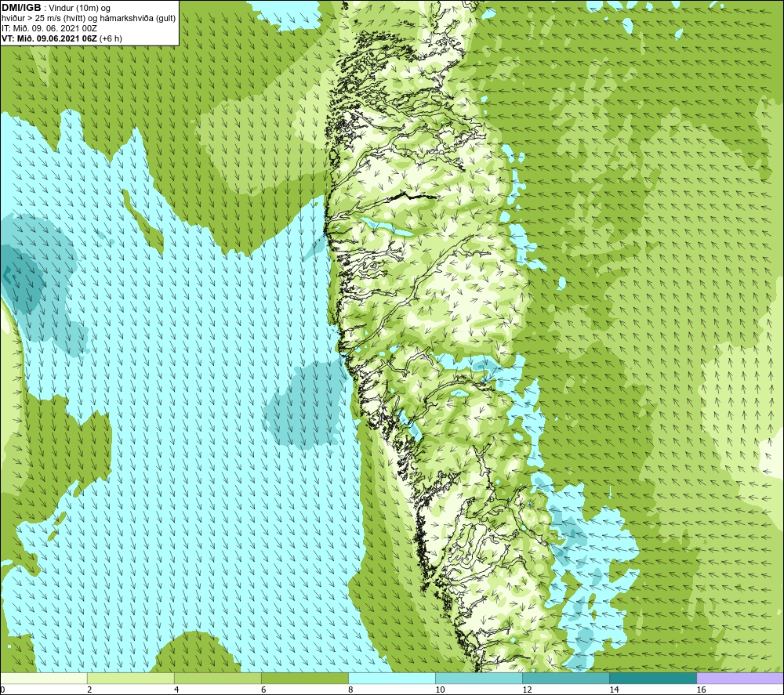Click the light green 2–4 m/s legend swatch
The height and width of the screenshot is (695, 784).
(130, 678)
